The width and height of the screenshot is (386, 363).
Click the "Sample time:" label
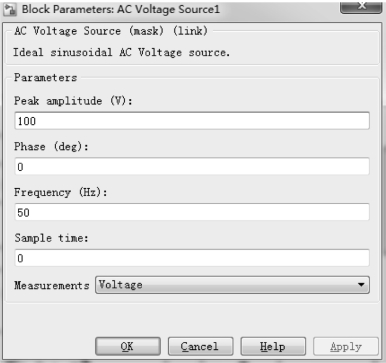pos(51,238)
